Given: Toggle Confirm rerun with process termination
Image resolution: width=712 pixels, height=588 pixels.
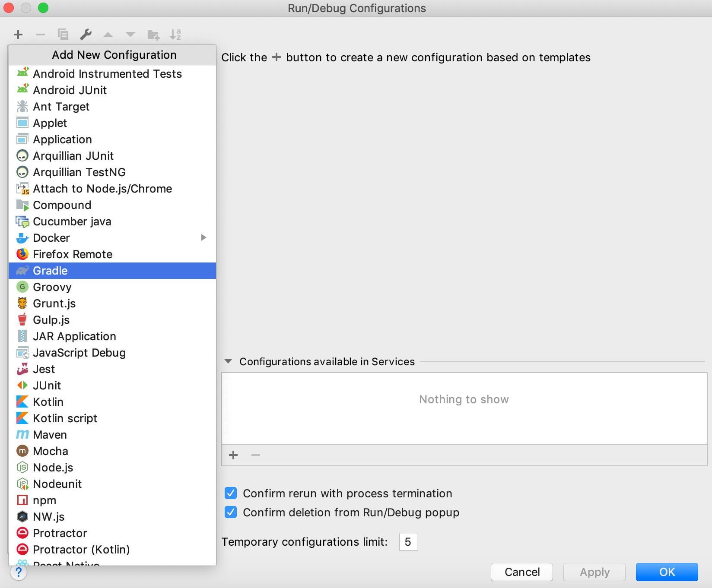Looking at the screenshot, I should 231,493.
